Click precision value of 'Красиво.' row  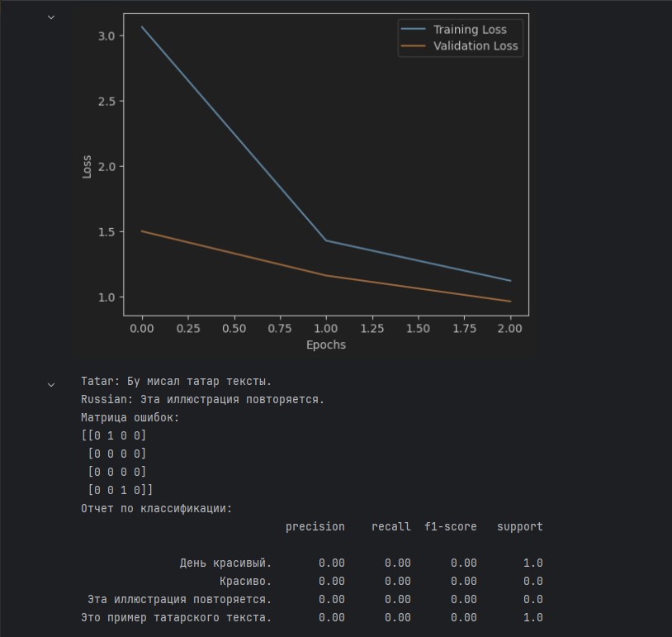pyautogui.click(x=332, y=582)
